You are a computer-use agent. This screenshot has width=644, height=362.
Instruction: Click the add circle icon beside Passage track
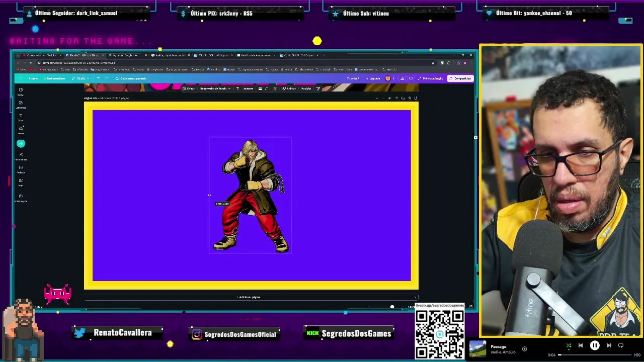pyautogui.click(x=524, y=348)
